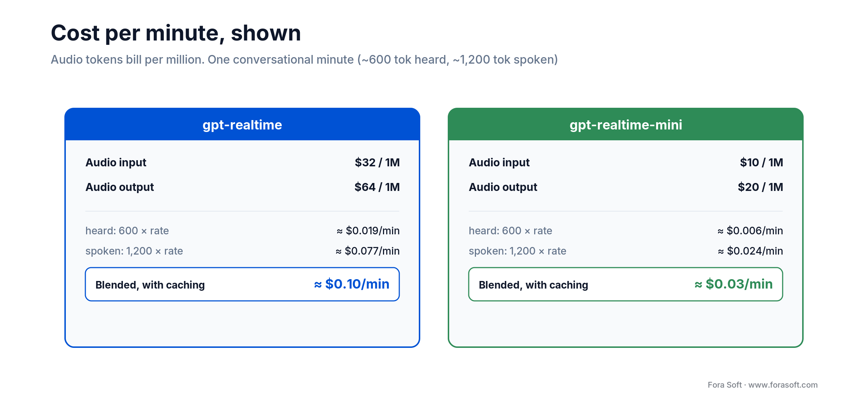Click the '$32 / 1M' price value
Image resolution: width=868 pixels, height=405 pixels.
[x=377, y=162]
